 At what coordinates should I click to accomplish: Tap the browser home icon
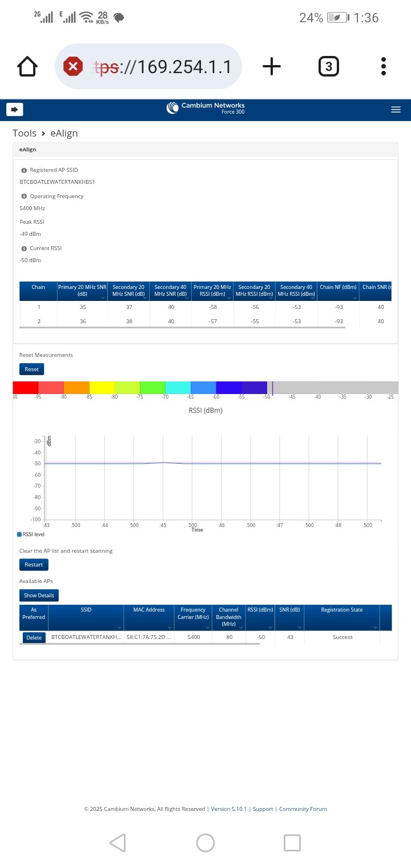coord(27,67)
